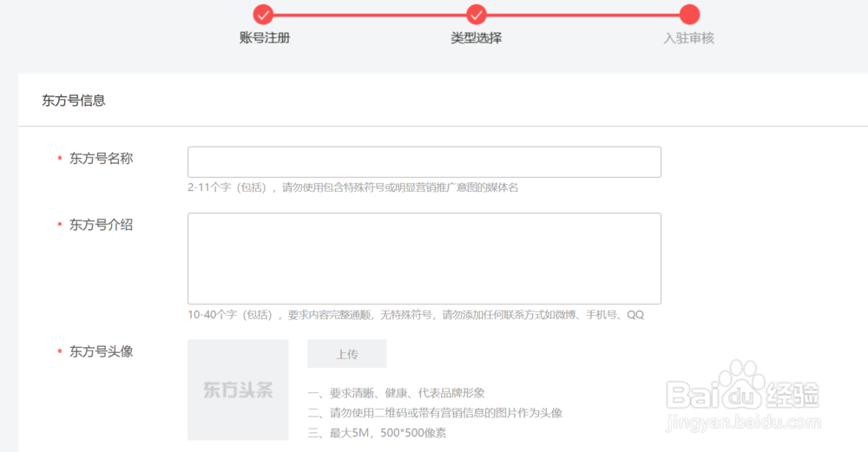Image resolution: width=868 pixels, height=452 pixels.
Task: Click the 入驻审核 step circle
Action: point(689,15)
